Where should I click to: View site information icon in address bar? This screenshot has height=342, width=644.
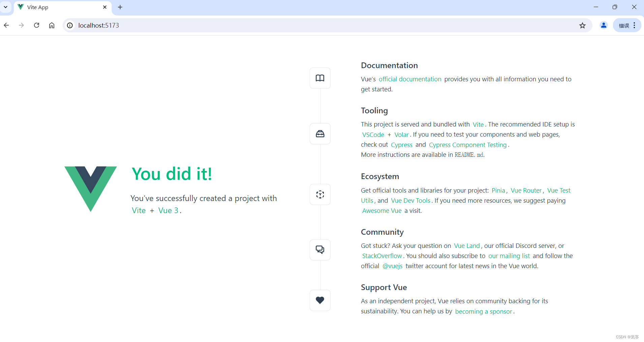(x=70, y=25)
